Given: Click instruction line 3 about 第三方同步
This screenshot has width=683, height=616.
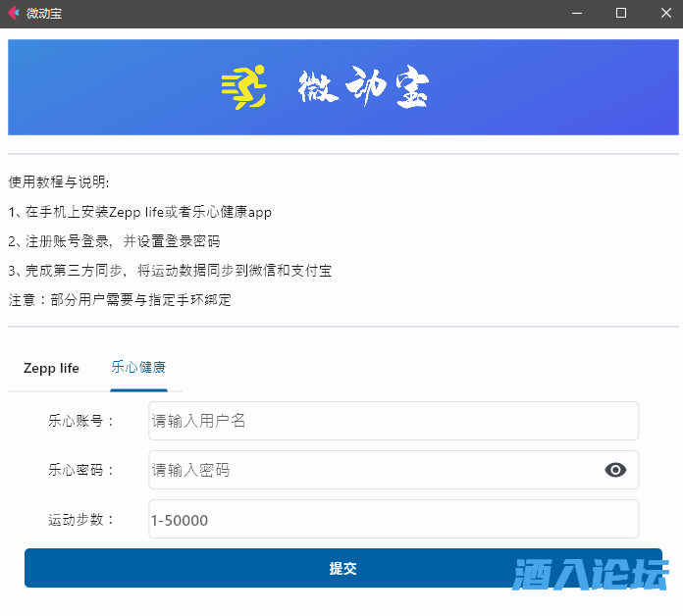Looking at the screenshot, I should point(170,271).
